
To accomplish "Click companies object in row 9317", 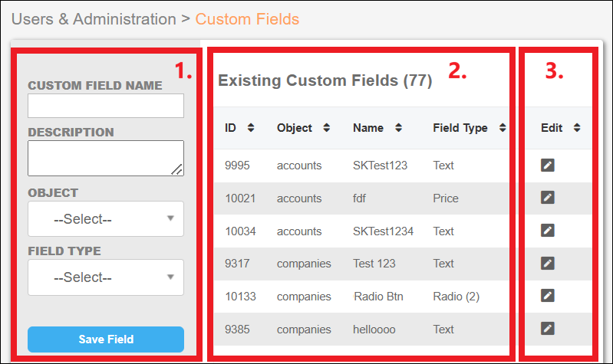I will tap(304, 264).
